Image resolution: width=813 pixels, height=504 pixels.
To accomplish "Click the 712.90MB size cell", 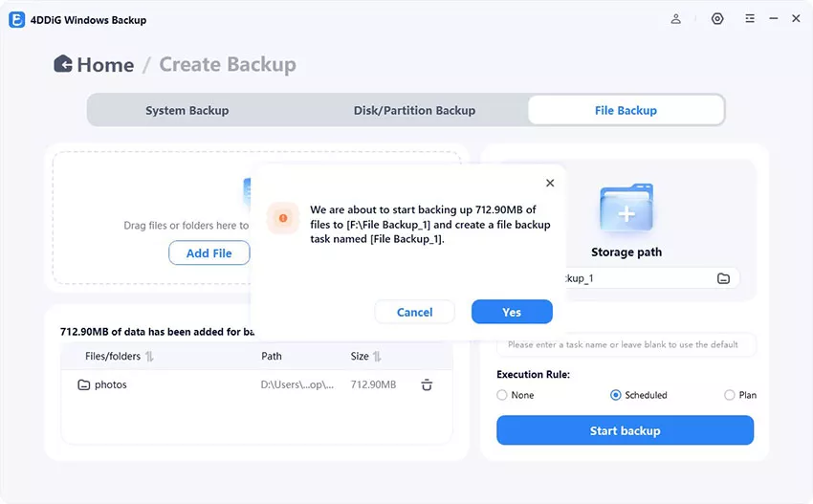I will pyautogui.click(x=373, y=384).
